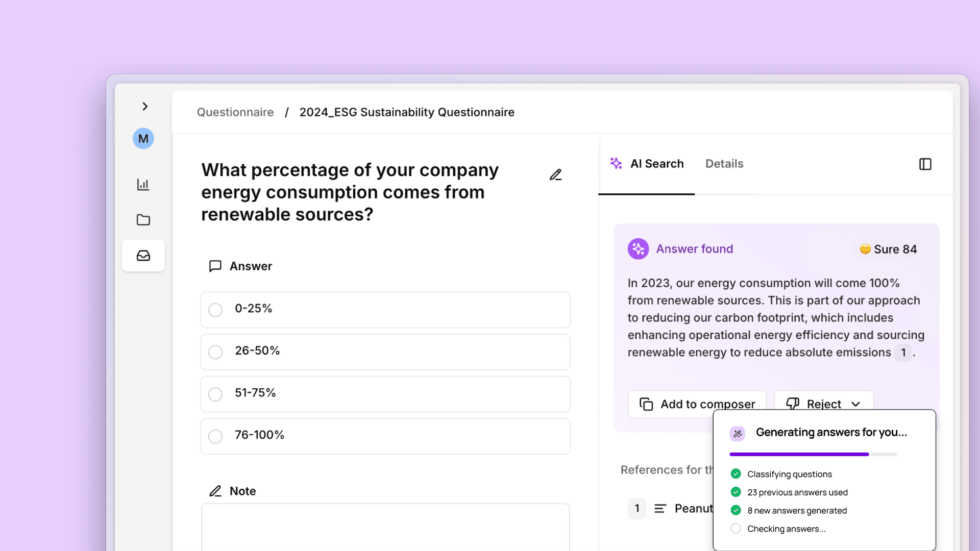
Task: Edit the question with pencil icon
Action: coord(556,175)
